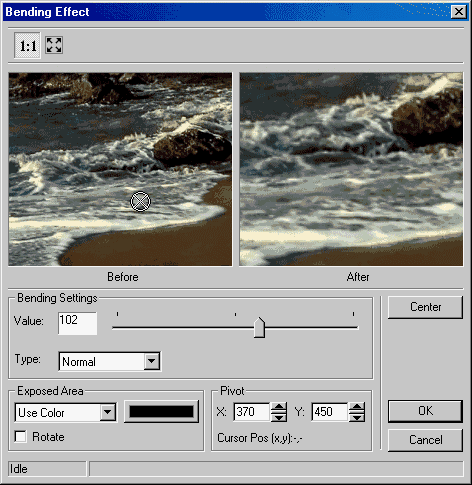Click the Center button
Image resolution: width=472 pixels, height=485 pixels.
tap(425, 307)
